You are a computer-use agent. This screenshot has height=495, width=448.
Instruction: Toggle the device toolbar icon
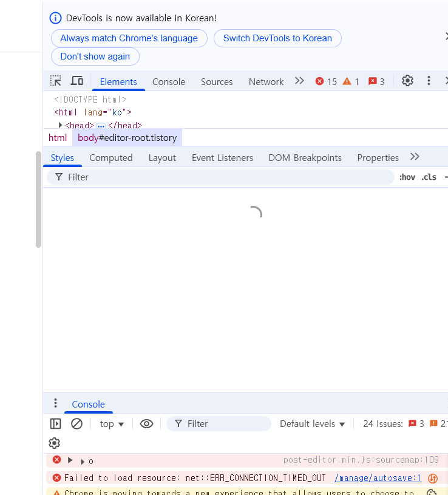(x=76, y=81)
